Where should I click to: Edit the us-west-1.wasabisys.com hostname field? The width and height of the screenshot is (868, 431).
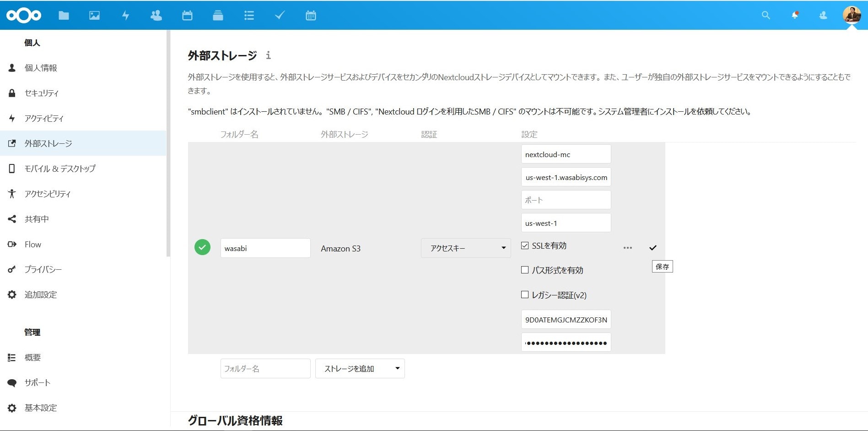(566, 177)
